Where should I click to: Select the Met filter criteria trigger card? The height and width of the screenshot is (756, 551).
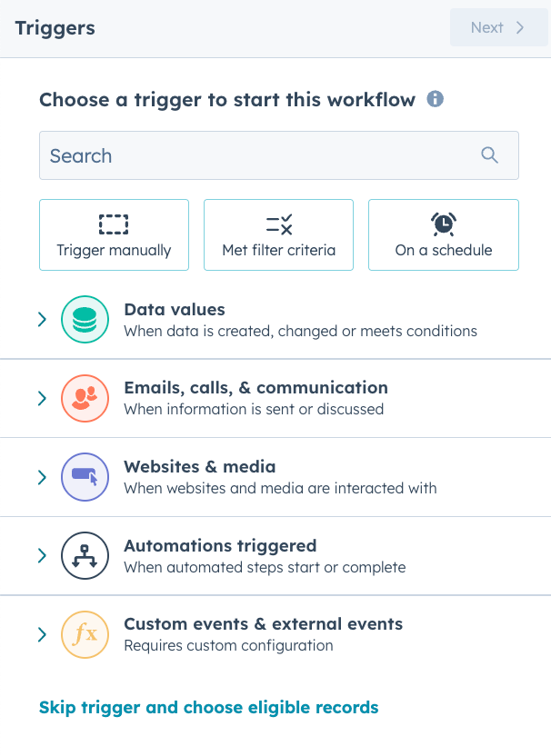278,234
